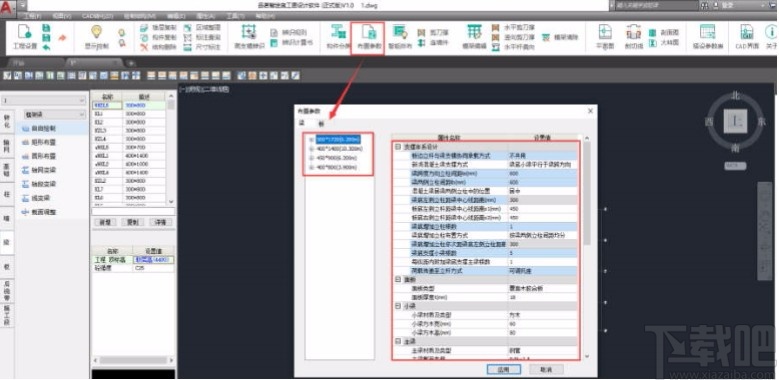Click the 详情 button under component list
The width and height of the screenshot is (779, 380).
(160, 222)
